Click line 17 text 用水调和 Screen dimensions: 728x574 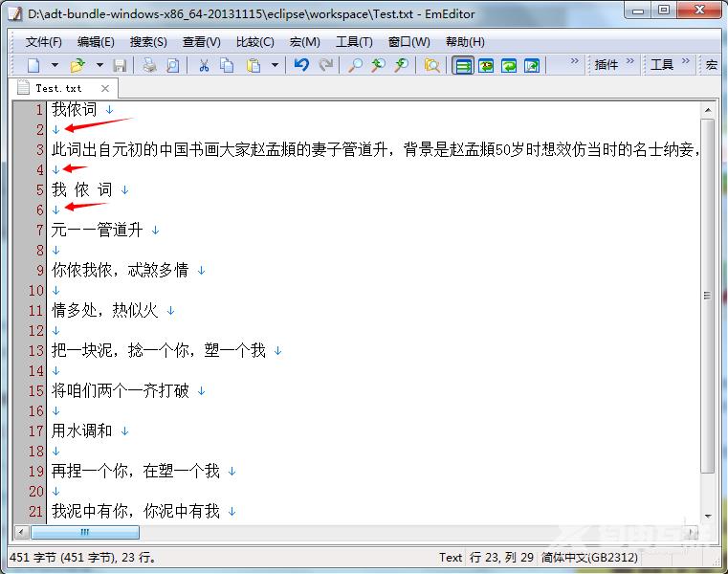pos(82,430)
